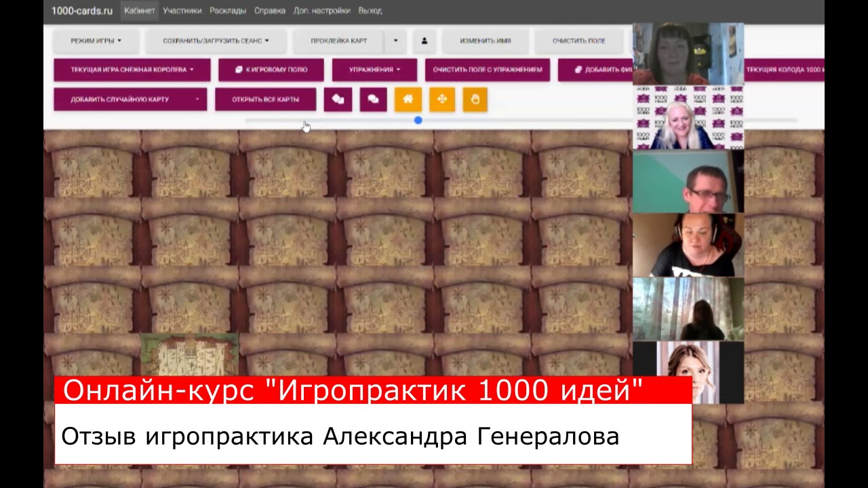The width and height of the screenshot is (868, 488).
Task: Go to Участники menu item
Action: click(182, 11)
